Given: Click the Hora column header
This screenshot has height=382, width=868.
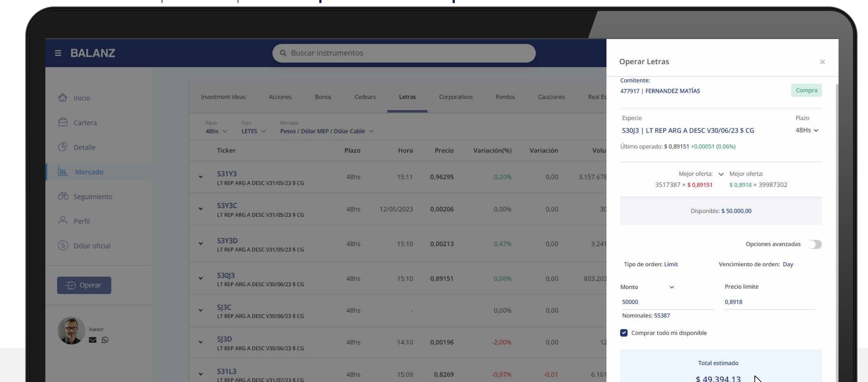Looking at the screenshot, I should tap(406, 150).
